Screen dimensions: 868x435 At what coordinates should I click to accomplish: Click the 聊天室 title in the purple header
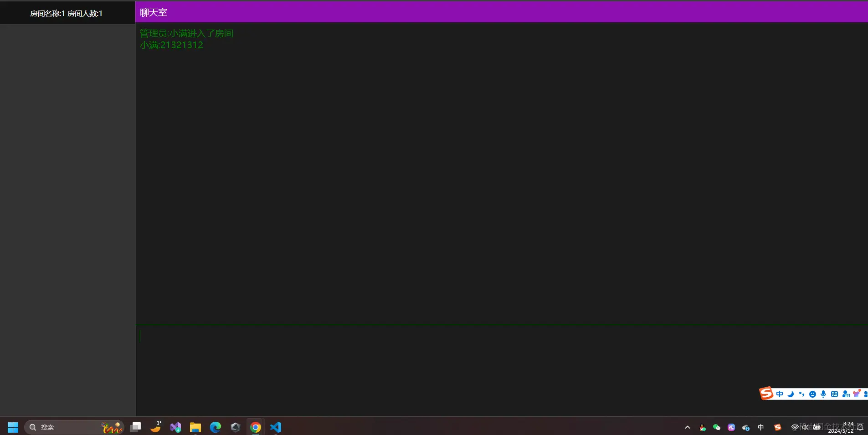(154, 13)
